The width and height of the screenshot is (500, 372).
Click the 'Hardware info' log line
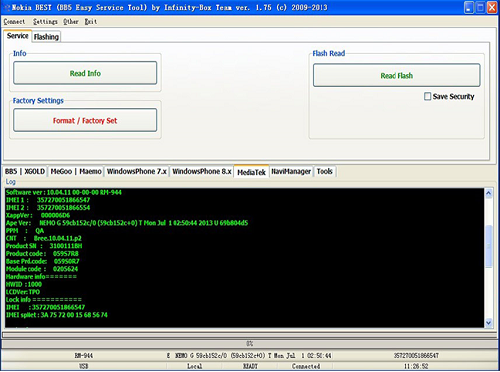[x=41, y=277]
